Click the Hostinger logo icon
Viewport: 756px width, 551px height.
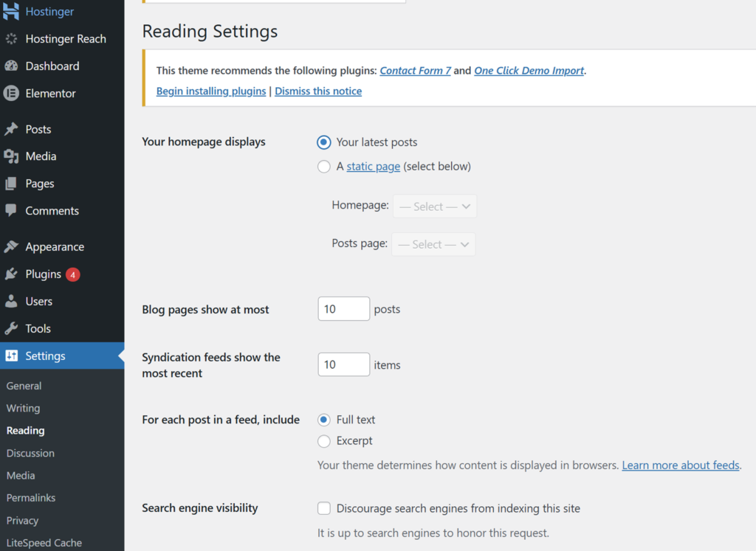coord(10,10)
